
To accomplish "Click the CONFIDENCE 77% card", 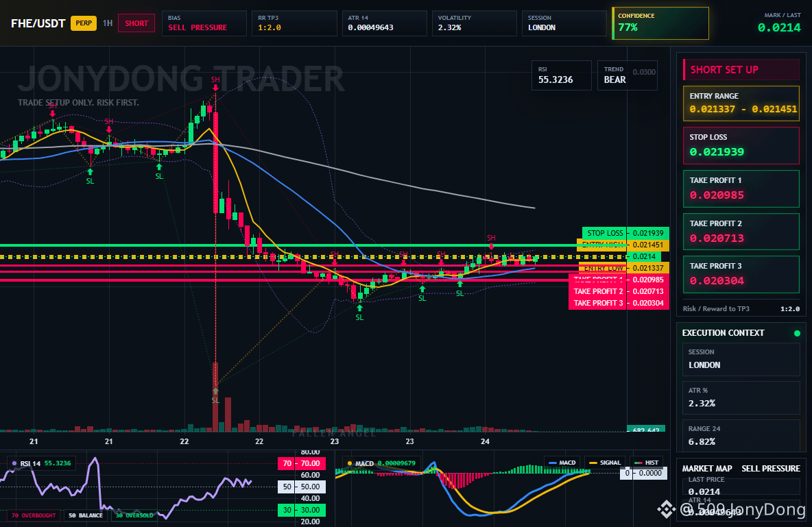I will [x=660, y=23].
